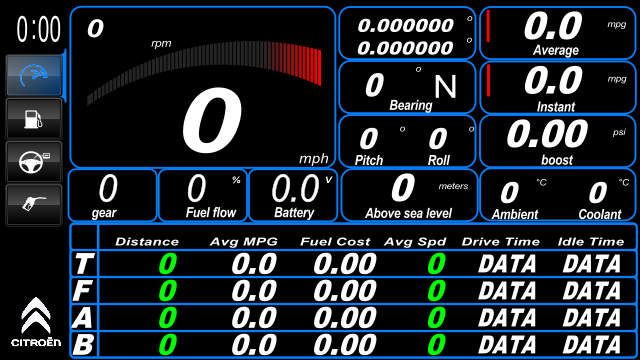Click the Drive Time column header
640x360 pixels.
tap(501, 242)
